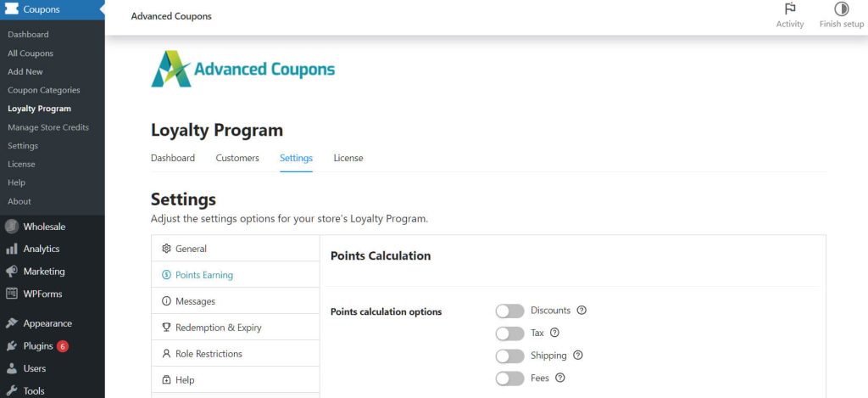Open the Role Restrictions settings section
868x398 pixels.
236,354
